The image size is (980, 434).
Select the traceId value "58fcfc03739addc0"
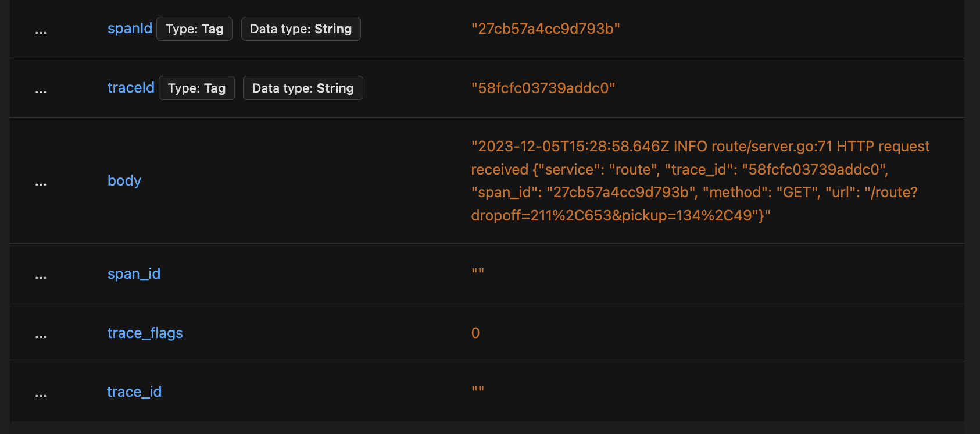pos(543,88)
